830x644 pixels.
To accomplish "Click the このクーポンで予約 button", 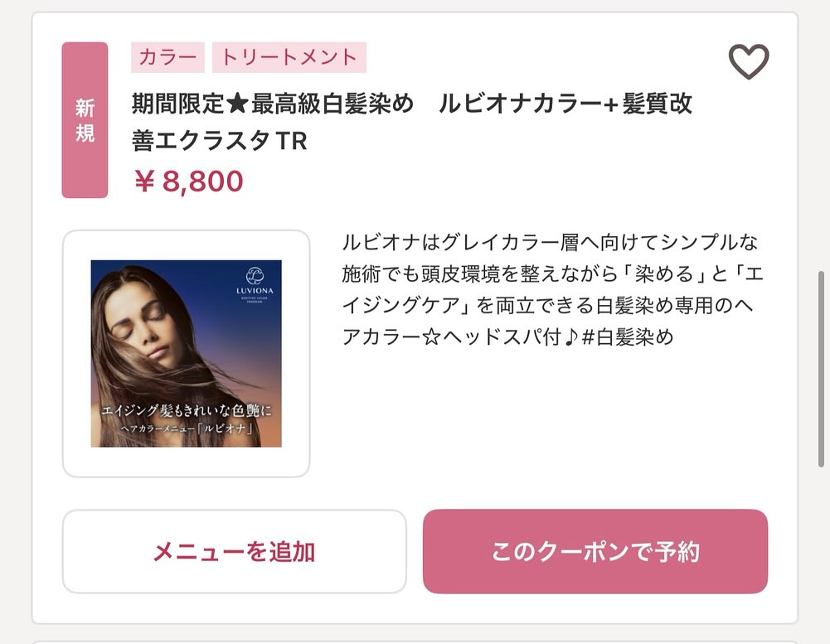I will click(595, 551).
